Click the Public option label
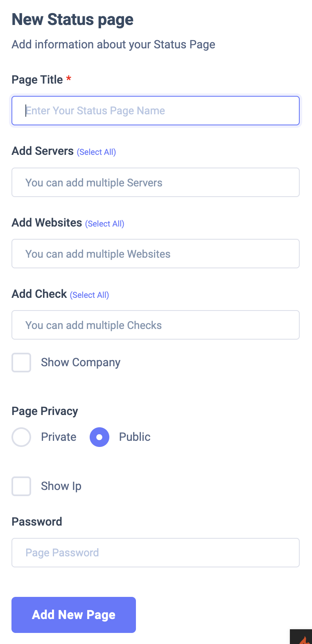This screenshot has width=312, height=644. [x=135, y=437]
